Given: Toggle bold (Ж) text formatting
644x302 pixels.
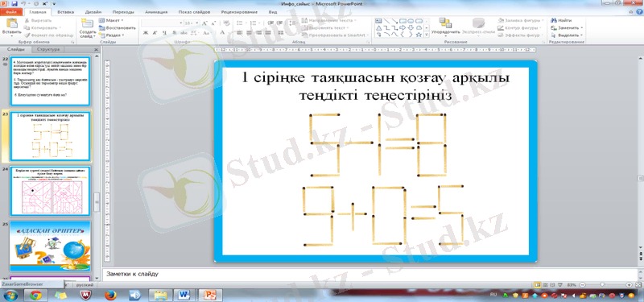Looking at the screenshot, I should point(146,32).
